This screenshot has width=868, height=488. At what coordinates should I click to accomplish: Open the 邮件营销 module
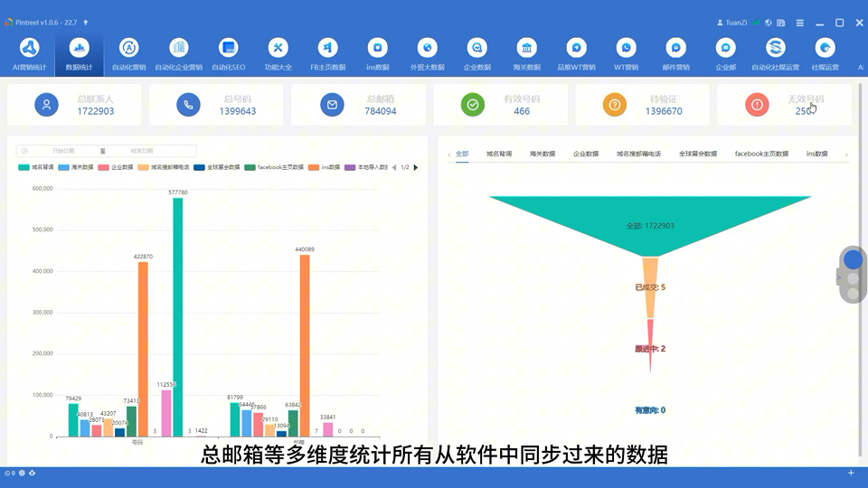676,53
